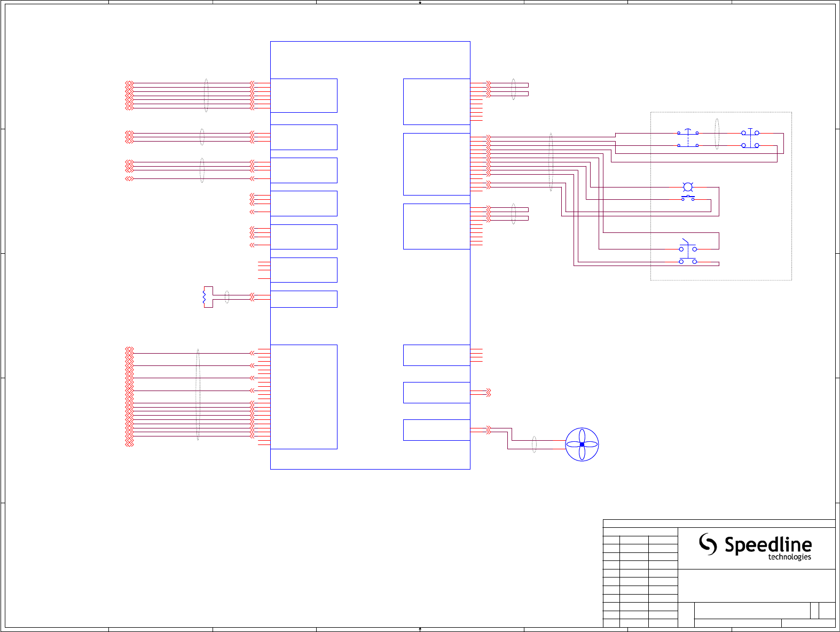Click the blue fan symbol

[x=582, y=444]
